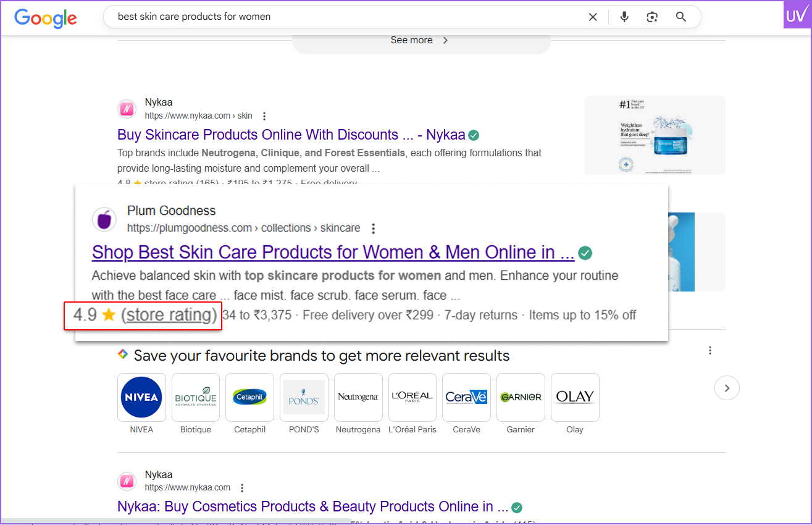812x525 pixels.
Task: Click the Plum Goodness site name
Action: click(x=172, y=211)
